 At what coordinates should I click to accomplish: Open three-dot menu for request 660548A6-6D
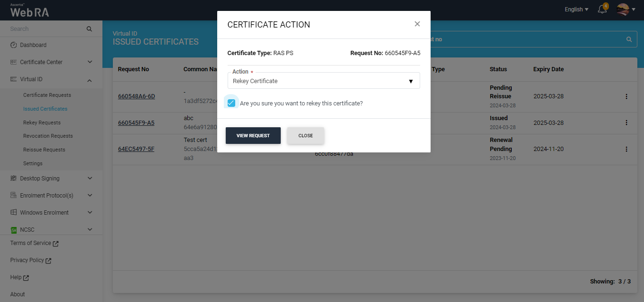626,96
